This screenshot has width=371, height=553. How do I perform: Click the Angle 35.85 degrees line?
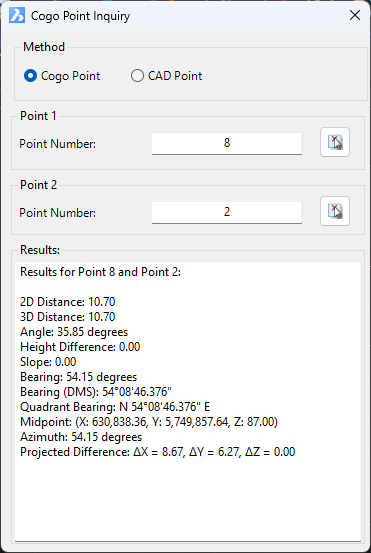tap(74, 332)
